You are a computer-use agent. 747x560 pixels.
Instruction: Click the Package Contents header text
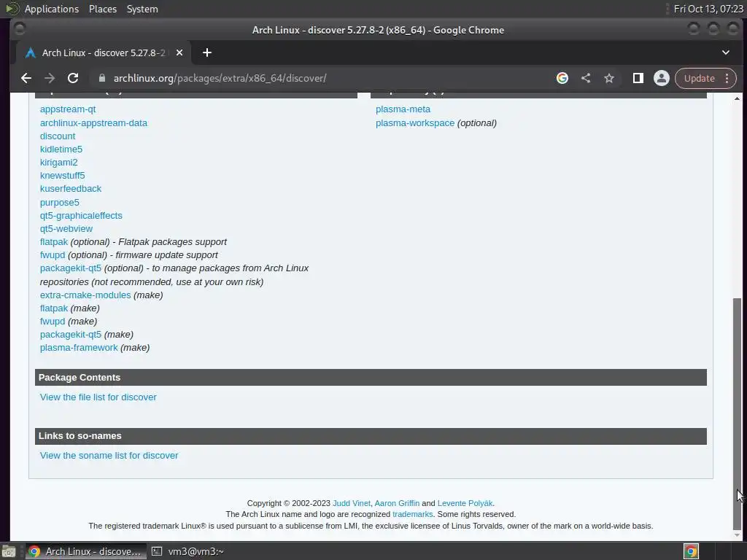pyautogui.click(x=79, y=378)
